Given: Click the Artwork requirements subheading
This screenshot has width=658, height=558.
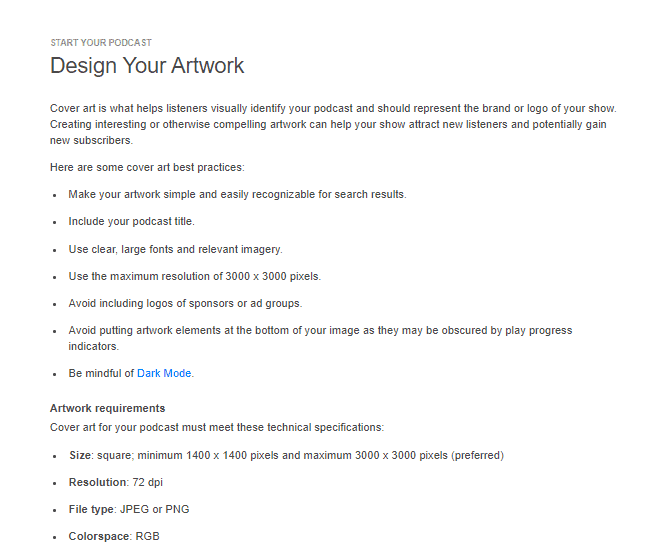Looking at the screenshot, I should [107, 408].
